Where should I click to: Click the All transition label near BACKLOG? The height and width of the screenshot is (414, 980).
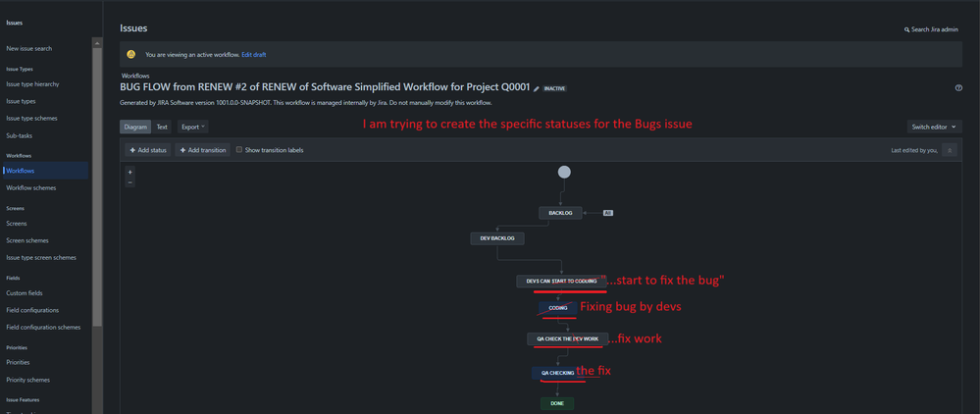[x=608, y=213]
